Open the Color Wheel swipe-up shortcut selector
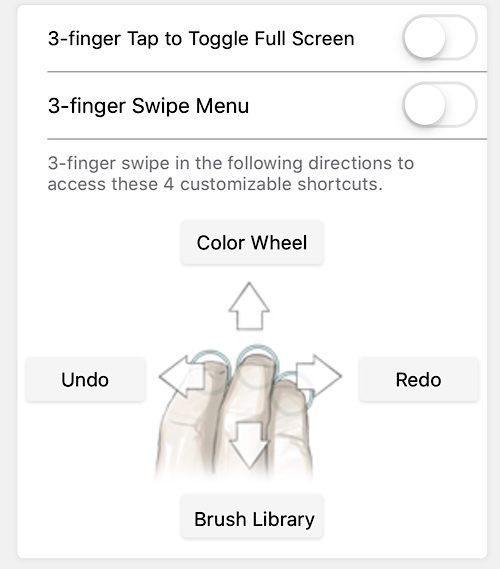Image resolution: width=500 pixels, height=569 pixels. click(x=252, y=242)
